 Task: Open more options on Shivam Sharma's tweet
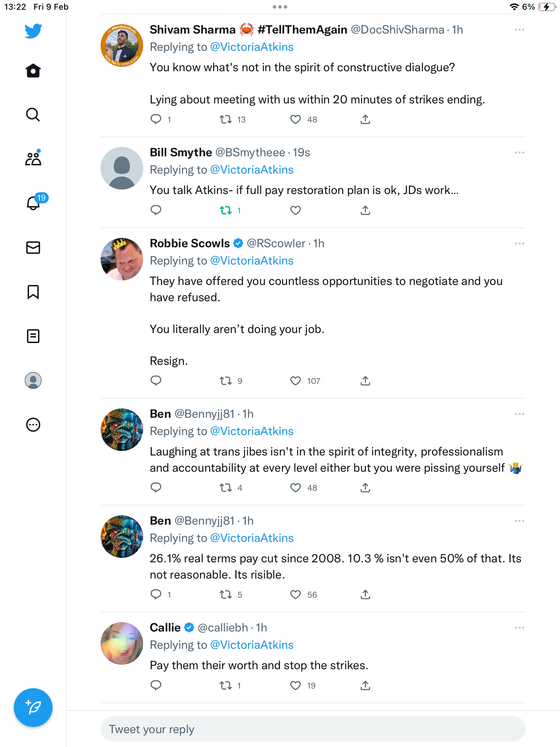pyautogui.click(x=519, y=30)
